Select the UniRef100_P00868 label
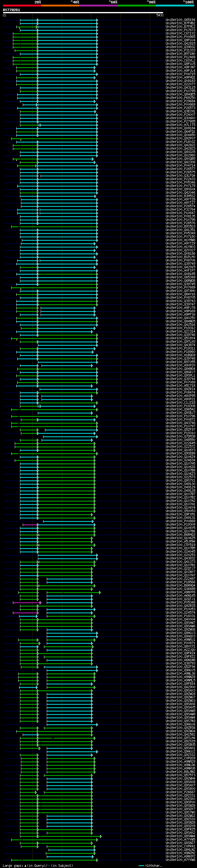Image resolution: width=197 pixels, height=868 pixels. point(180,521)
